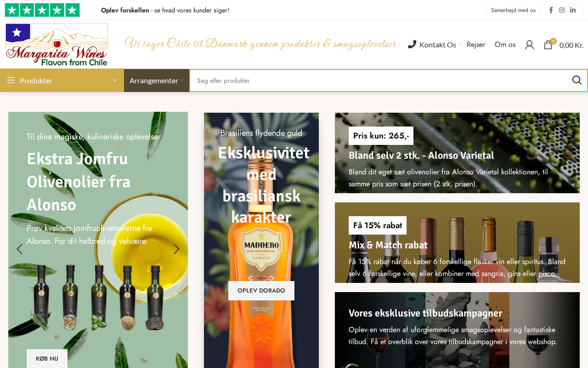Open the Mix & Match rabat banner
The width and height of the screenshot is (588, 368).
457,242
